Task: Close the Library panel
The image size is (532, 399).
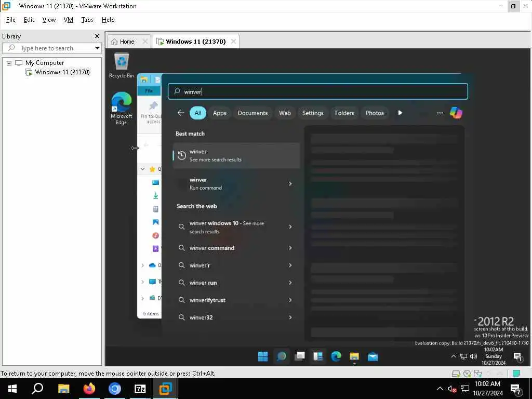Action: pyautogui.click(x=97, y=36)
